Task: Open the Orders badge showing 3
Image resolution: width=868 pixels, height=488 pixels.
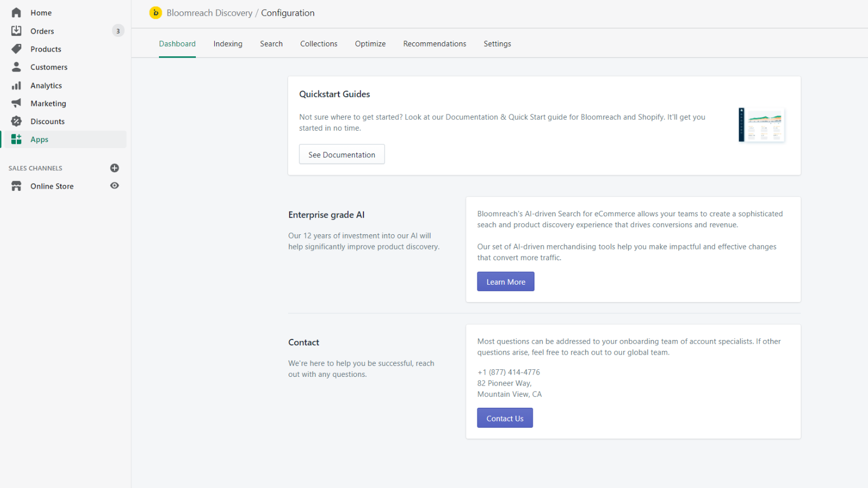Action: click(118, 31)
